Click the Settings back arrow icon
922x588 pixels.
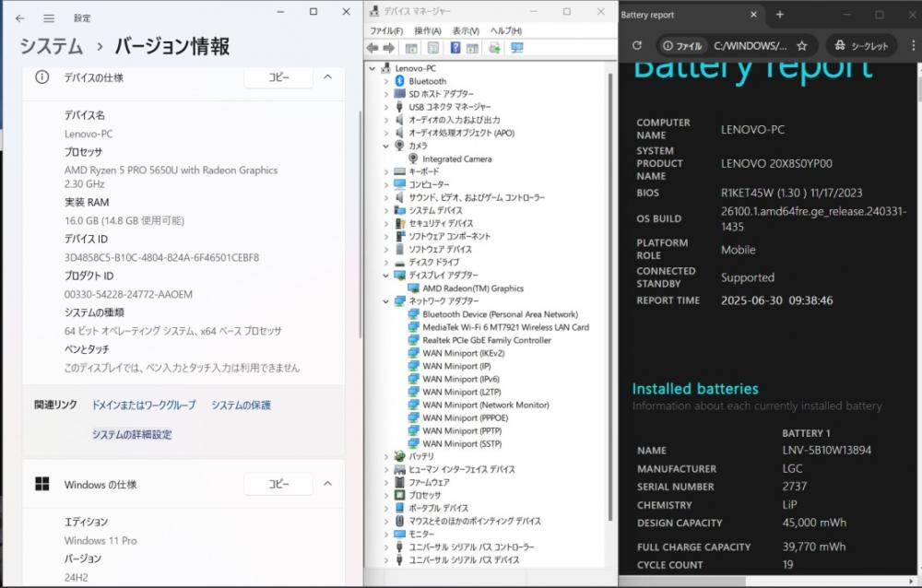(20, 18)
